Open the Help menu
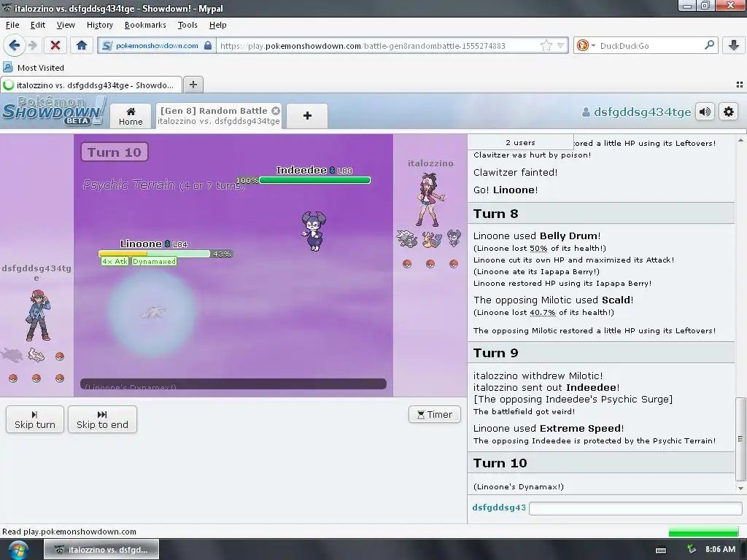747x560 pixels. pos(217,25)
